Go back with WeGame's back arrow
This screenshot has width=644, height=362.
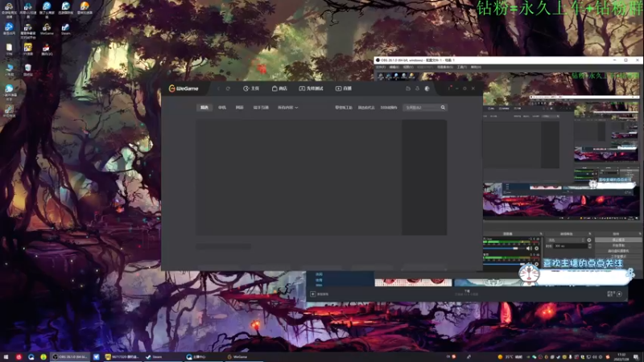pyautogui.click(x=218, y=88)
